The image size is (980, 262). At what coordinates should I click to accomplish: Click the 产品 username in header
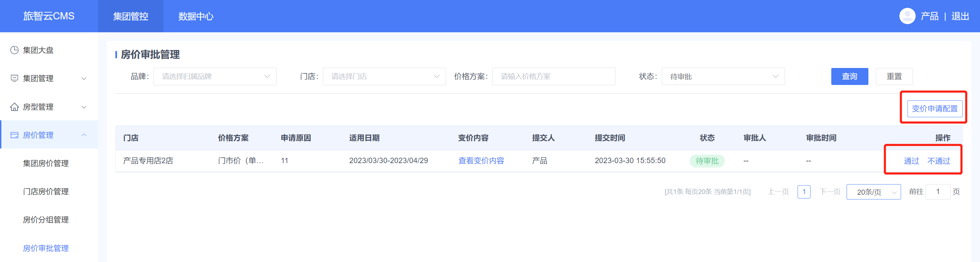[929, 16]
